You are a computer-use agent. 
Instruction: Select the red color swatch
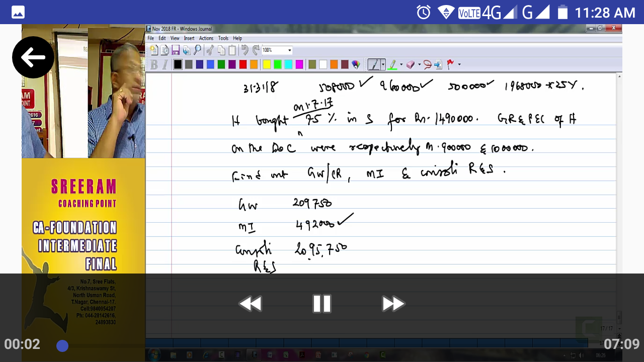pyautogui.click(x=243, y=64)
